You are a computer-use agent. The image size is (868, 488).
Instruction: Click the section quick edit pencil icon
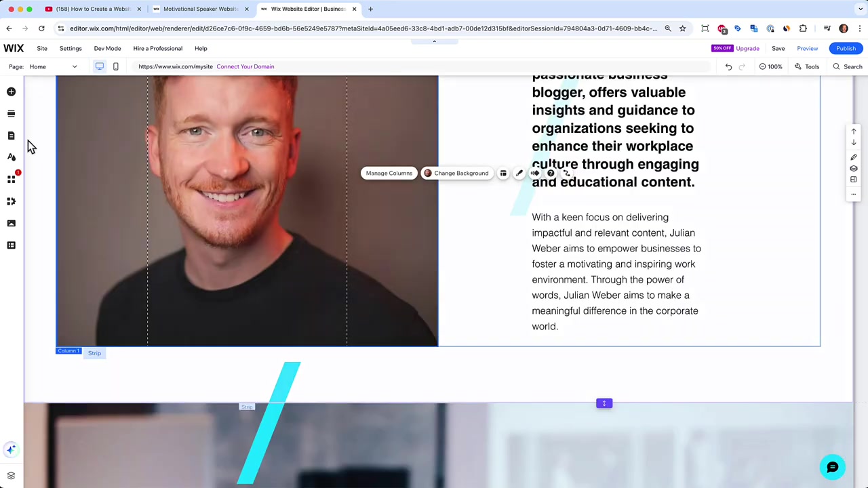click(854, 157)
